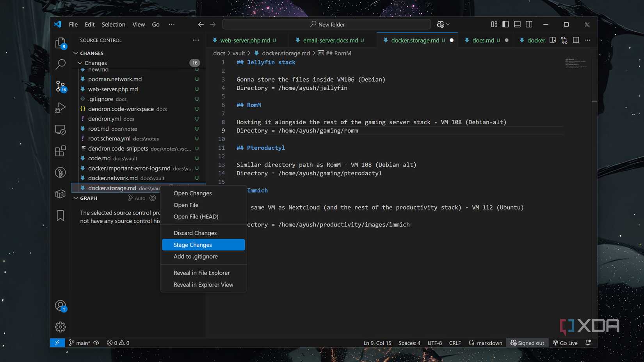Open the Run and Debug view
644x362 pixels.
tap(60, 108)
